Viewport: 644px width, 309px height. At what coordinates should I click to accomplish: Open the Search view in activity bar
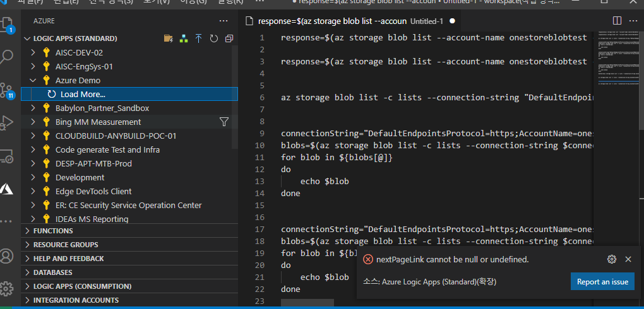coord(7,57)
